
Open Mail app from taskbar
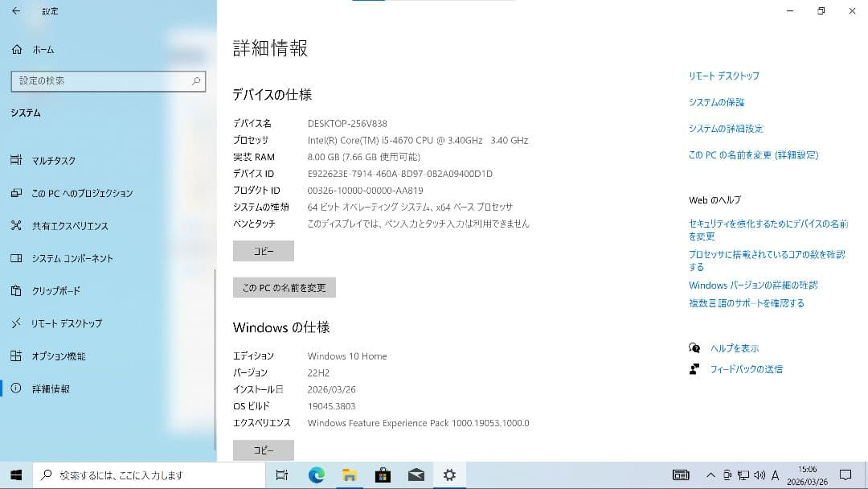pyautogui.click(x=416, y=475)
